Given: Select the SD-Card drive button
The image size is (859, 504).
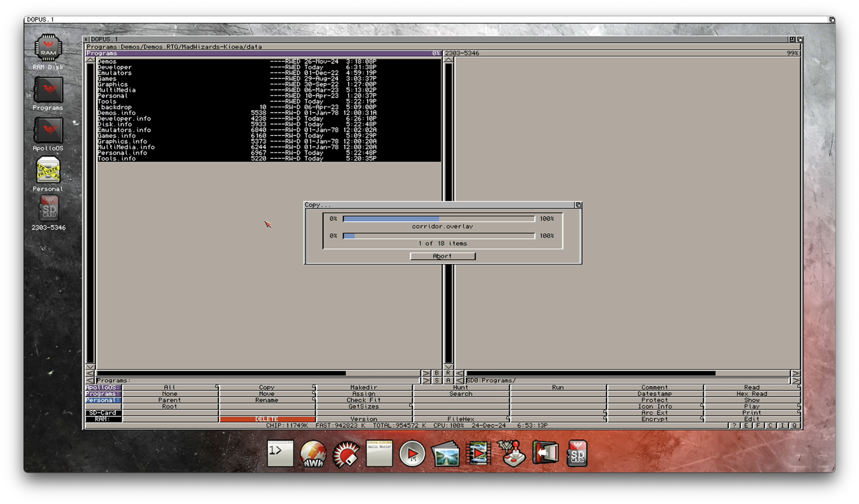Looking at the screenshot, I should pos(103,413).
